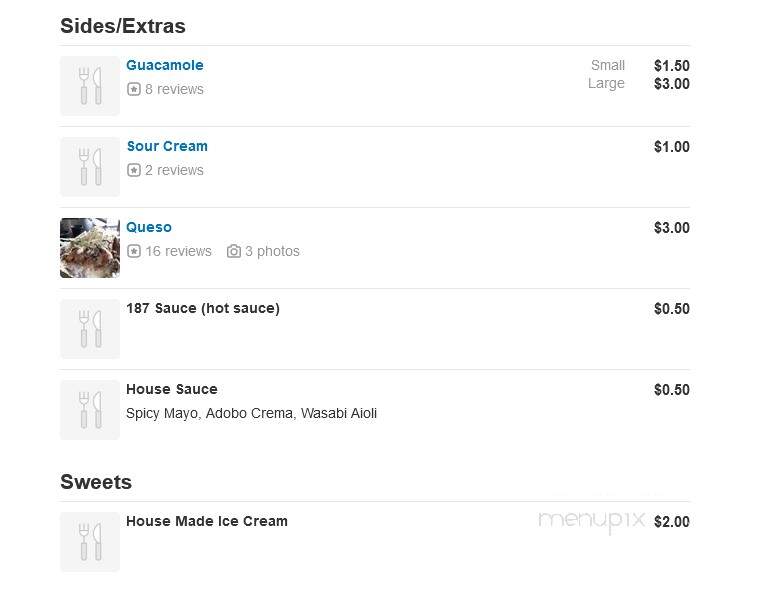Click the Sour Cream placeholder utensils icon
The image size is (771, 602).
click(90, 167)
